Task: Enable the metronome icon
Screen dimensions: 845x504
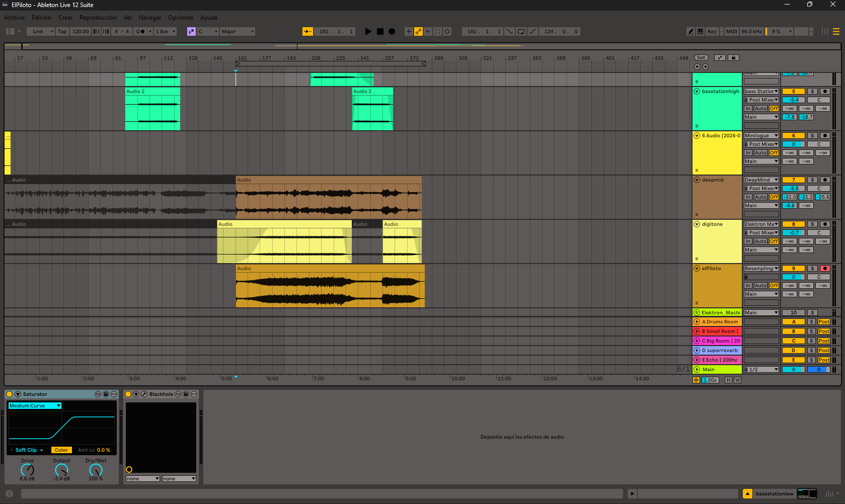Action: (x=141, y=31)
